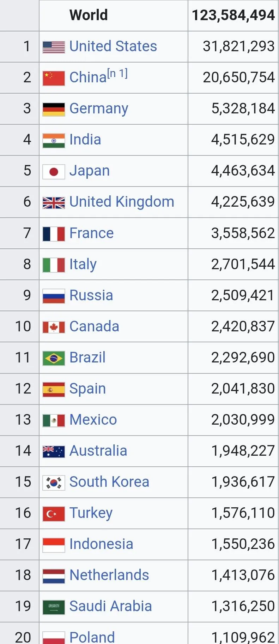The height and width of the screenshot is (644, 279).
Task: Click the Japan flag icon
Action: click(x=54, y=172)
